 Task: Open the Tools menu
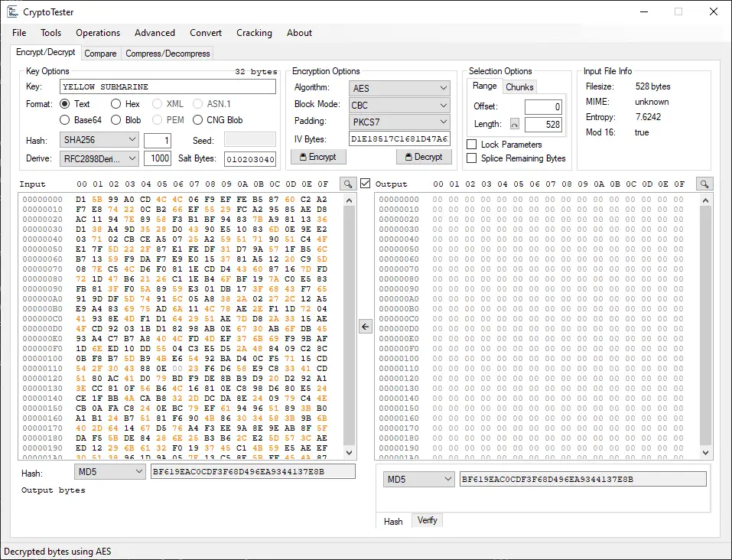coord(51,33)
